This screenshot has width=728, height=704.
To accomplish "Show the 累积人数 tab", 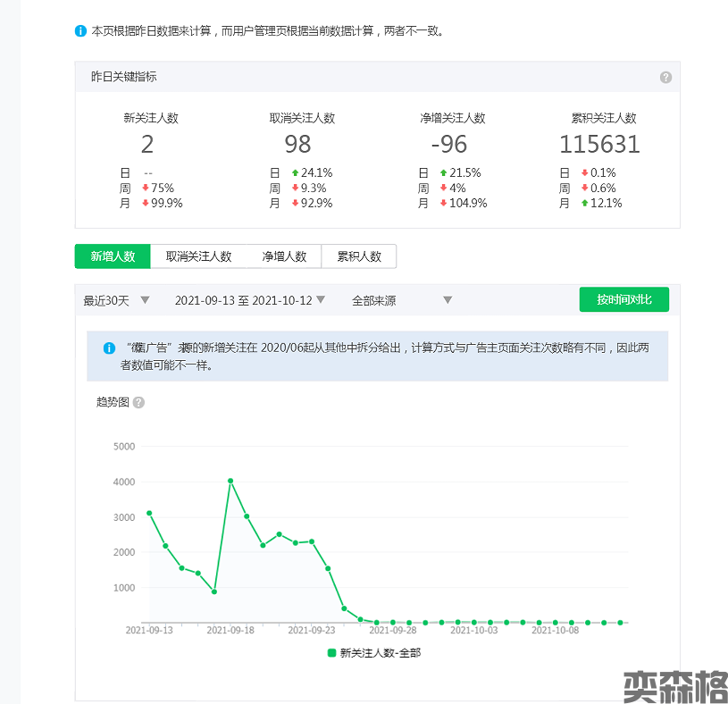I will coord(359,256).
